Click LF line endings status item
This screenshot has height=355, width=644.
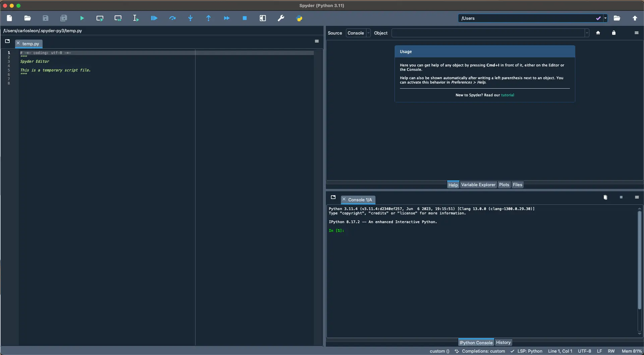pos(599,351)
